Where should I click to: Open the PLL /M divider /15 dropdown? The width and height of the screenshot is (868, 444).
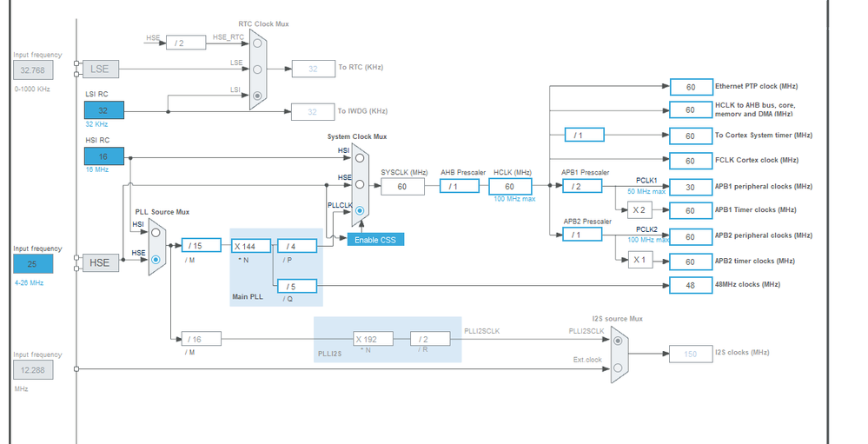202,245
